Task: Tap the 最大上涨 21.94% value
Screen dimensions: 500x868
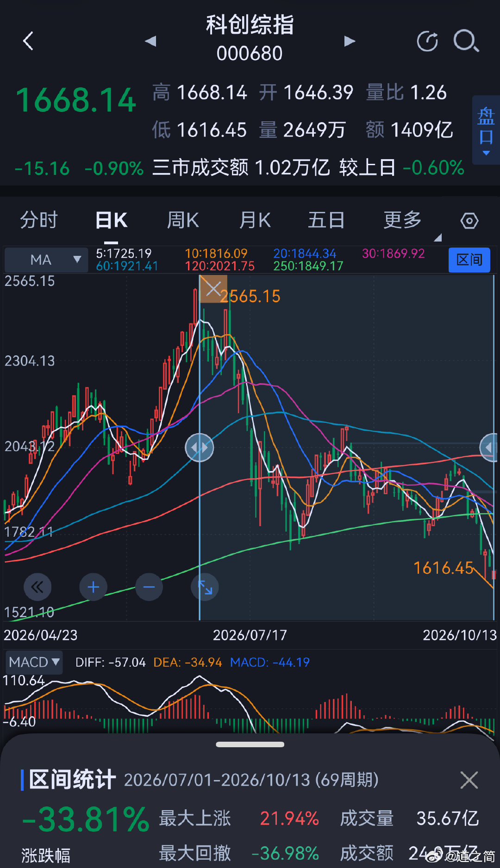Action: (289, 818)
